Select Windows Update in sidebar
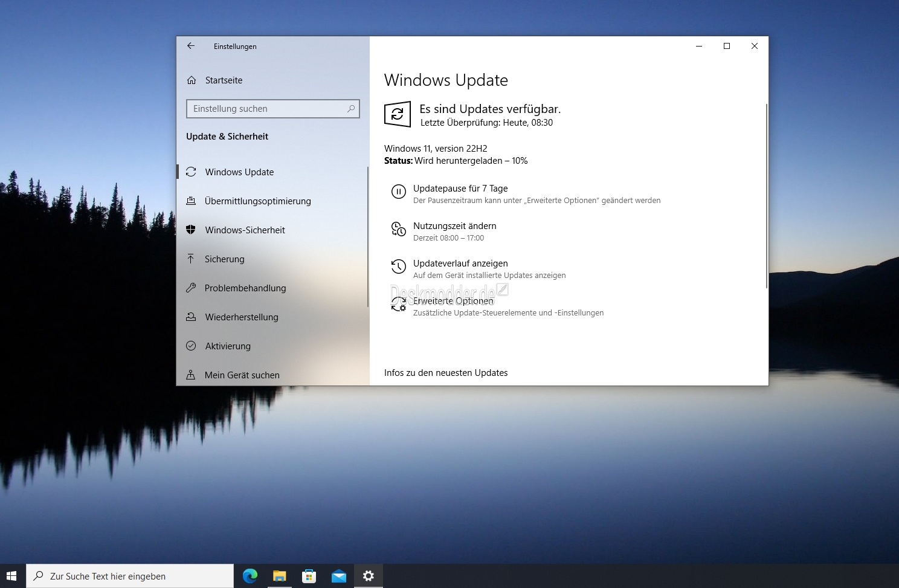899x588 pixels. pyautogui.click(x=272, y=172)
